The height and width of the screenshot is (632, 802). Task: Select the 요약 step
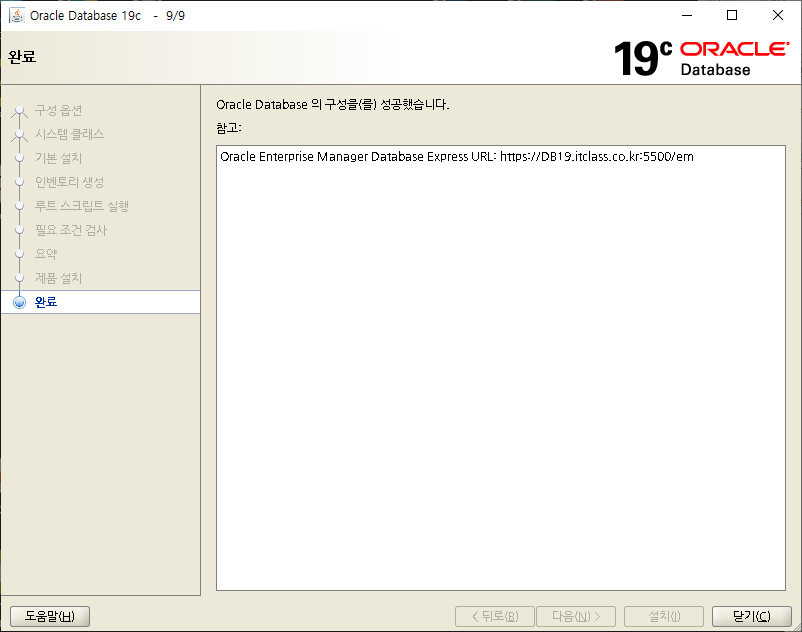pos(46,254)
